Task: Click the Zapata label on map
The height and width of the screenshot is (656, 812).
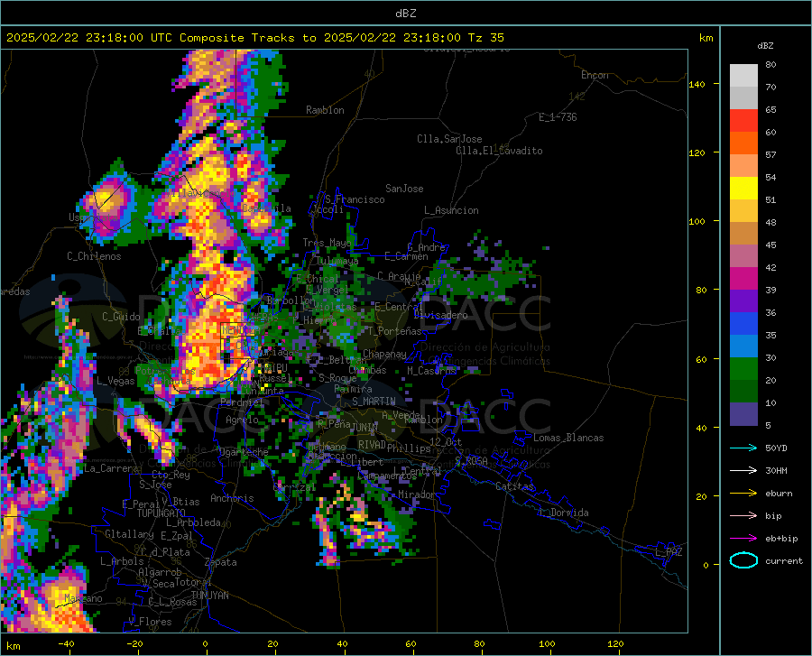Action: tap(221, 562)
